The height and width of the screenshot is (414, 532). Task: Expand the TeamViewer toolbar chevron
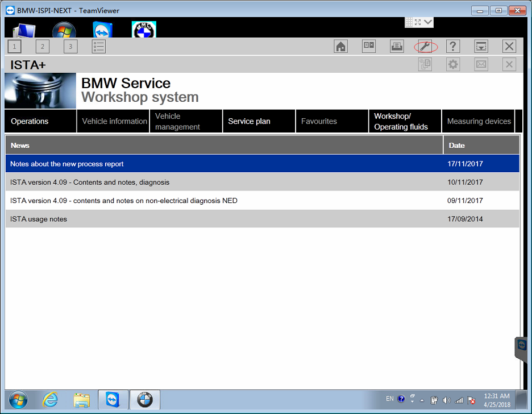coord(428,22)
